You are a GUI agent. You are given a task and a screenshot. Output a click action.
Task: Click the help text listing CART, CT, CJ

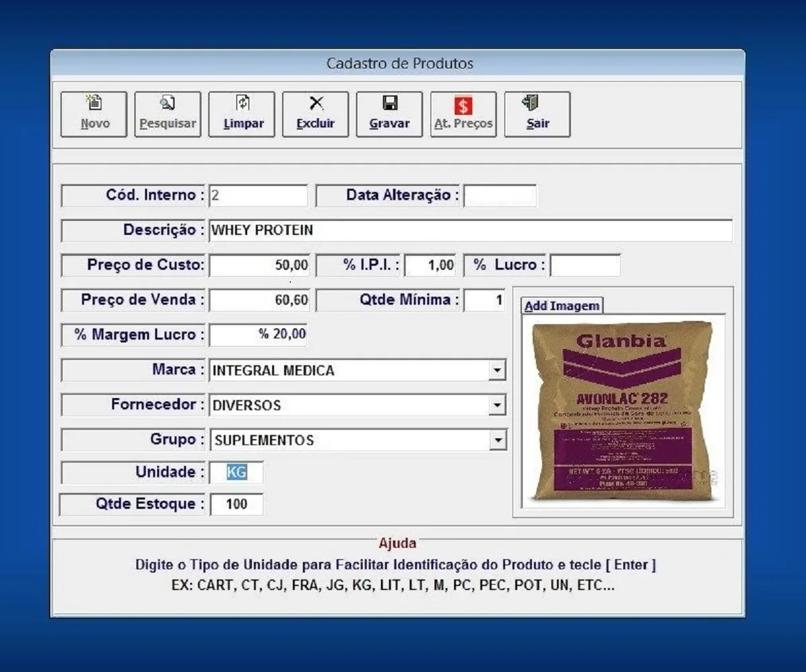coord(392,585)
